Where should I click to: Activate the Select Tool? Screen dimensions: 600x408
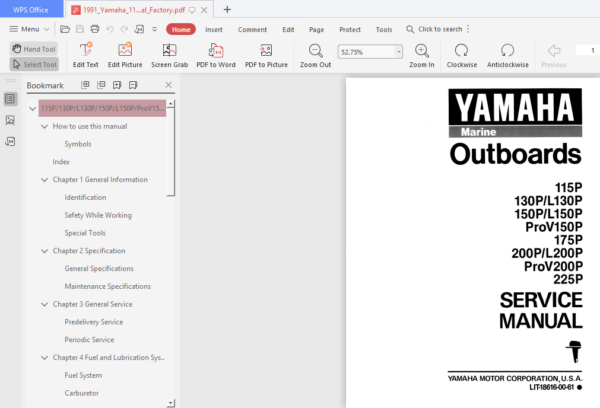pos(34,64)
